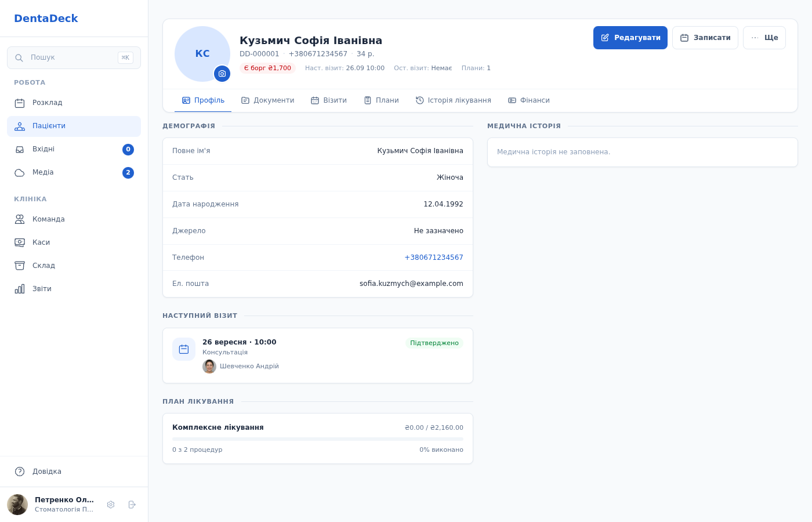Image resolution: width=812 pixels, height=522 pixels.
Task: Open the Вхідні inbox section
Action: pos(74,149)
